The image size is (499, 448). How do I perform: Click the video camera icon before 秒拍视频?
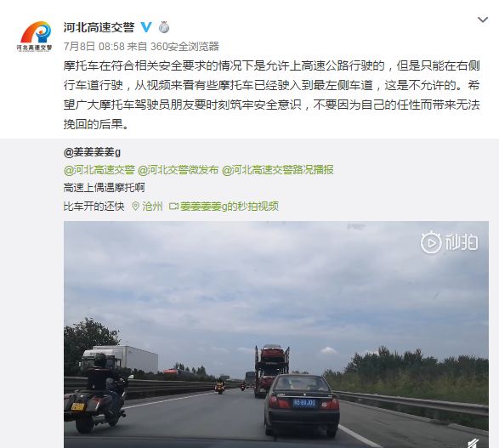tap(173, 207)
